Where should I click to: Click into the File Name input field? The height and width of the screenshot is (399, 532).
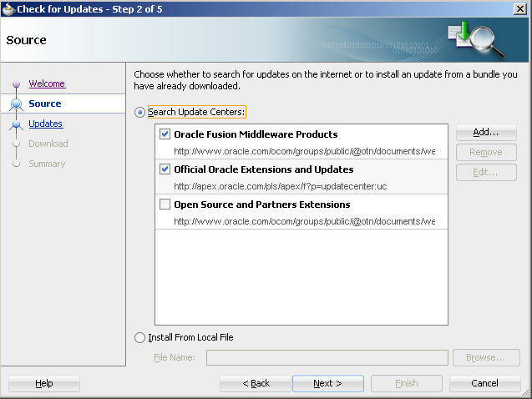(x=327, y=357)
